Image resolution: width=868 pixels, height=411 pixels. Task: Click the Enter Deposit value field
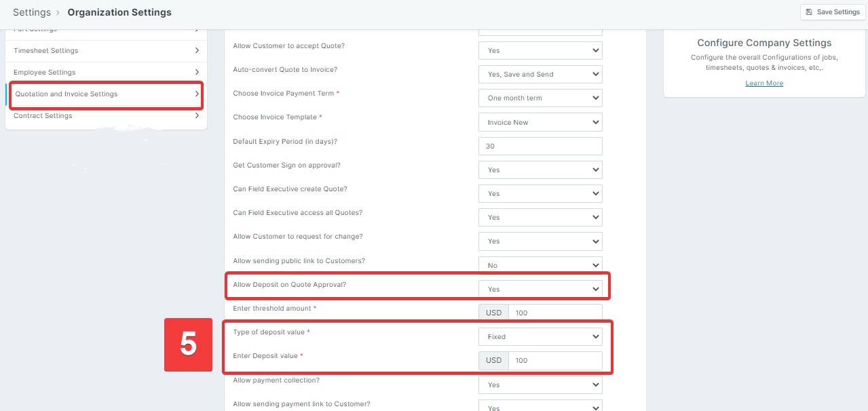point(554,361)
